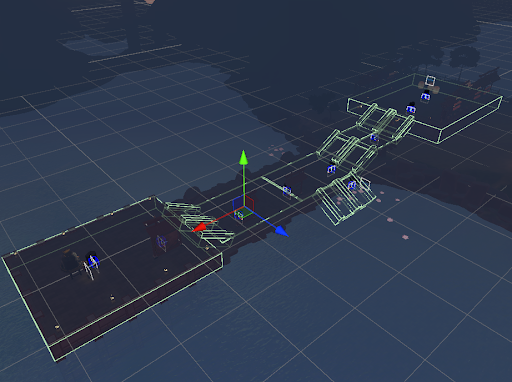Image resolution: width=512 pixels, height=382 pixels.
Task: Select blue icon just below the white-framed icon
Action: click(425, 96)
